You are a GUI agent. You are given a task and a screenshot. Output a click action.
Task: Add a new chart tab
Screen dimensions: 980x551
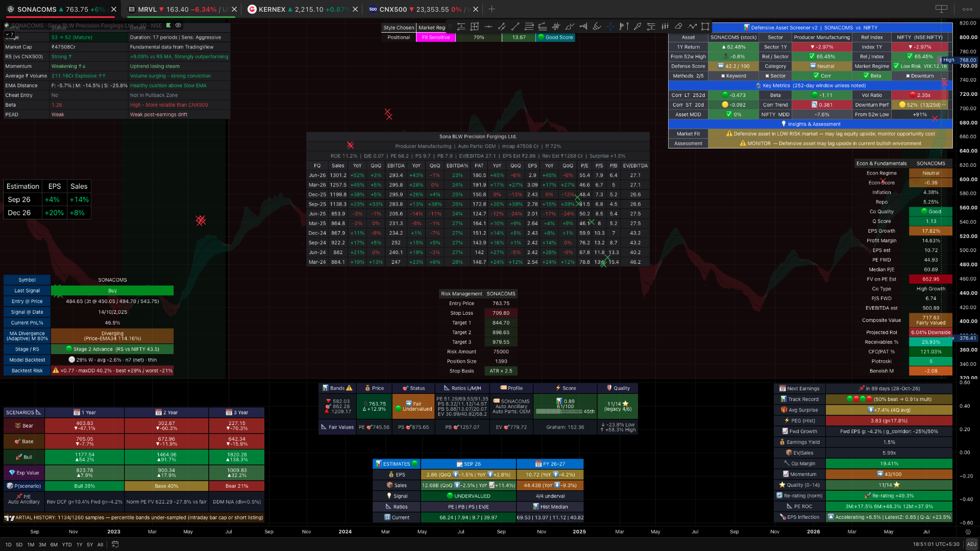[x=492, y=9]
